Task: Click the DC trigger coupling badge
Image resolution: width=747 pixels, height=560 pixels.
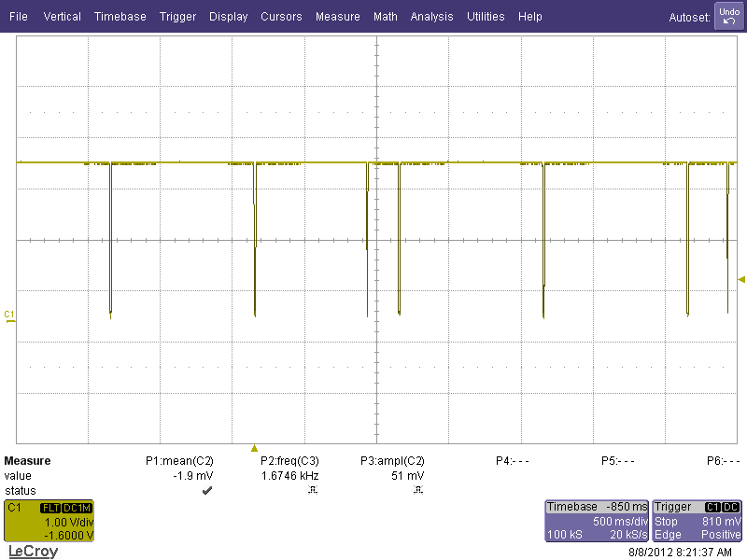Action: click(x=730, y=507)
